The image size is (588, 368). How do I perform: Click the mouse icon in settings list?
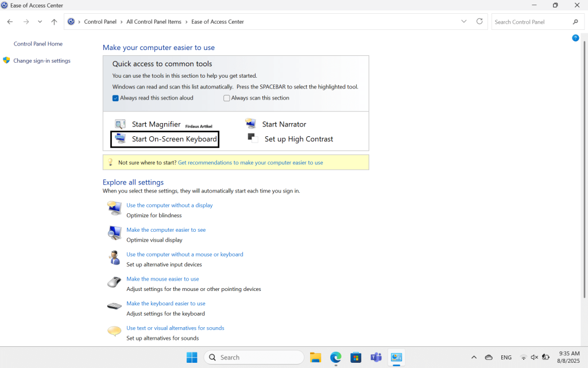point(114,282)
